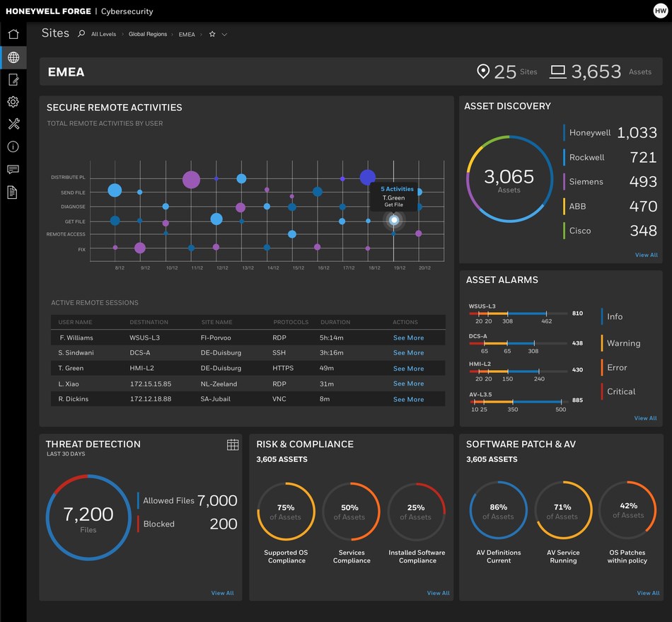The width and height of the screenshot is (672, 622).
Task: Click the search magnifier next to Sites
Action: [81, 34]
